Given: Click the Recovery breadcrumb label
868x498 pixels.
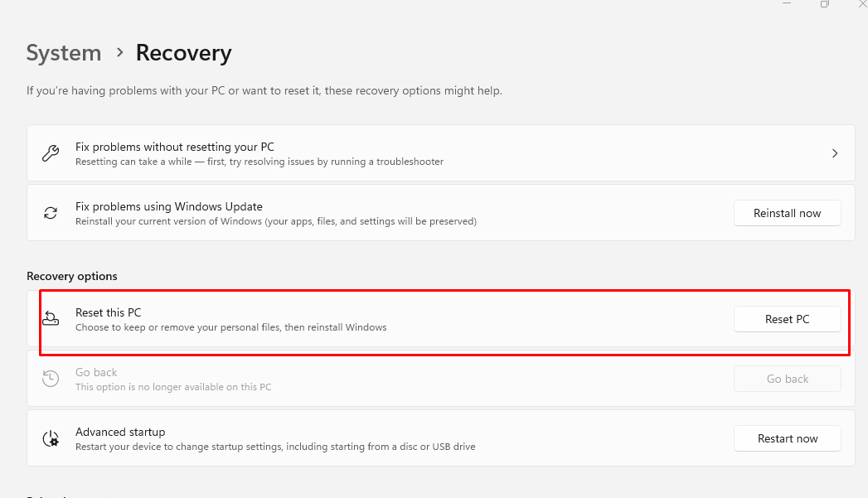Looking at the screenshot, I should coord(183,52).
